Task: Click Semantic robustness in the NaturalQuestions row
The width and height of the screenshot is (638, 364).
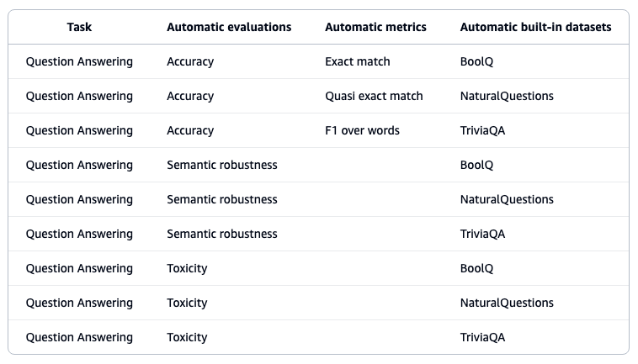Action: click(221, 199)
